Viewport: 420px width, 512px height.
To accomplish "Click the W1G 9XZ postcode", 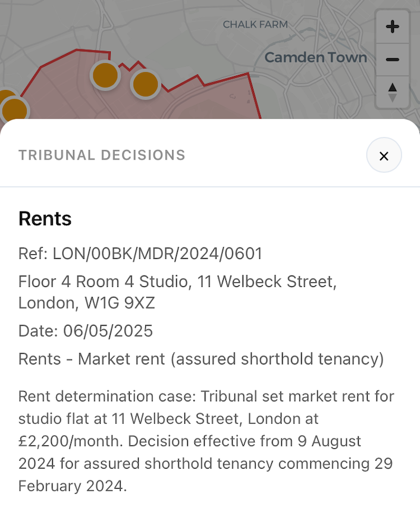I will coord(120,303).
